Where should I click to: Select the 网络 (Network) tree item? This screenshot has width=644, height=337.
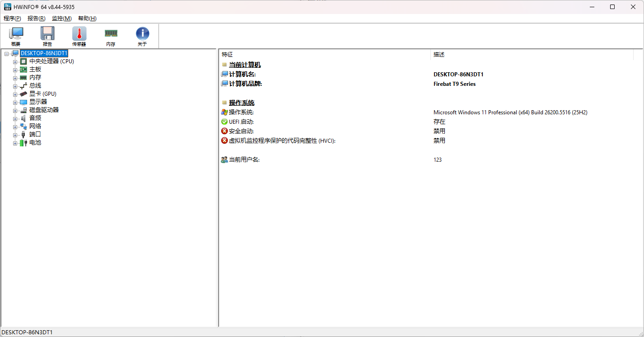point(35,126)
